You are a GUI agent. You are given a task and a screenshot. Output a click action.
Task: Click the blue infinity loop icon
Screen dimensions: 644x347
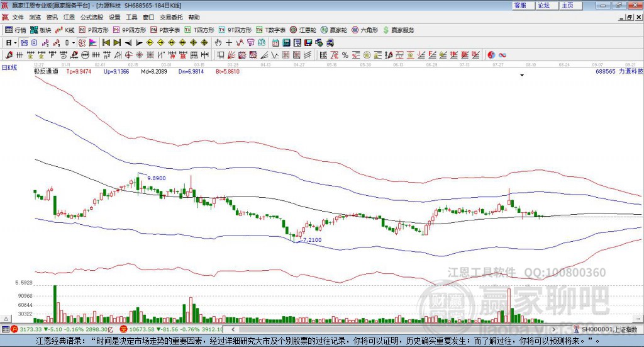pos(502,55)
